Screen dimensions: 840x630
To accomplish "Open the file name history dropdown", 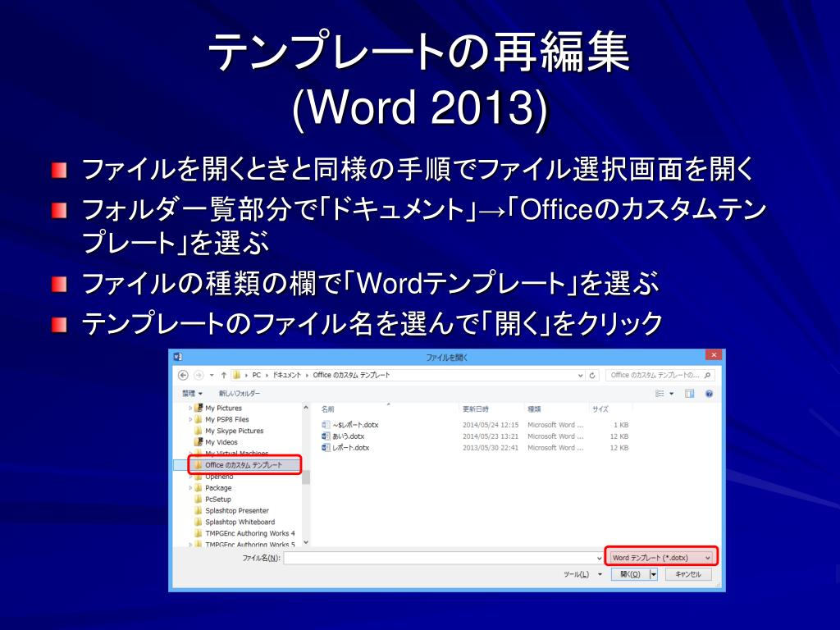I will tap(599, 558).
